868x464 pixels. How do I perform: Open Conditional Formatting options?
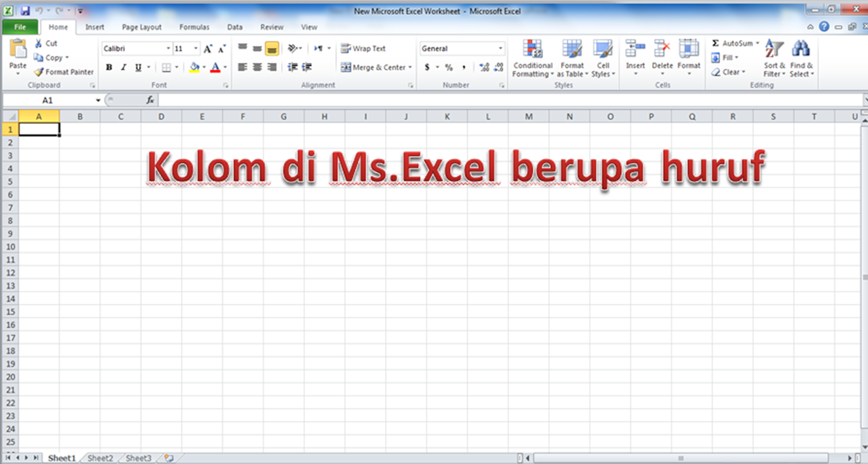pos(533,58)
